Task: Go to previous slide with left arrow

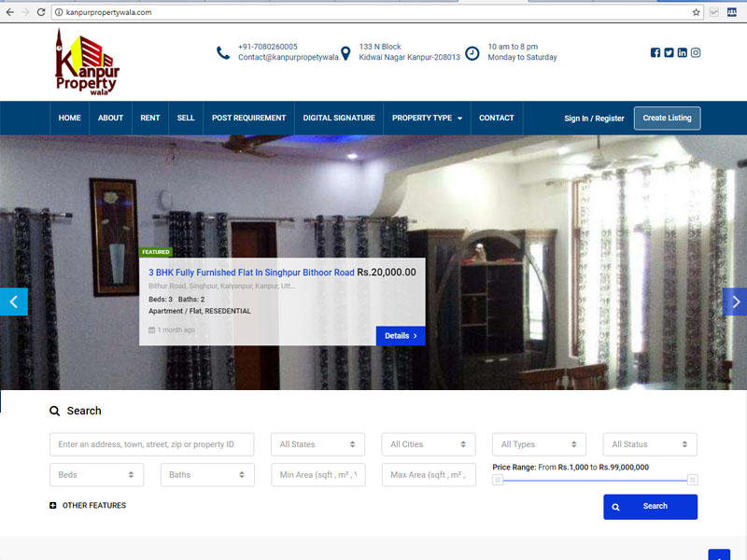Action: (x=13, y=301)
